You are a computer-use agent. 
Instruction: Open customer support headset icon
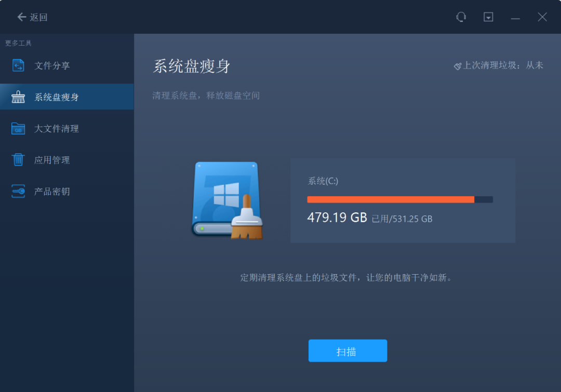point(461,17)
